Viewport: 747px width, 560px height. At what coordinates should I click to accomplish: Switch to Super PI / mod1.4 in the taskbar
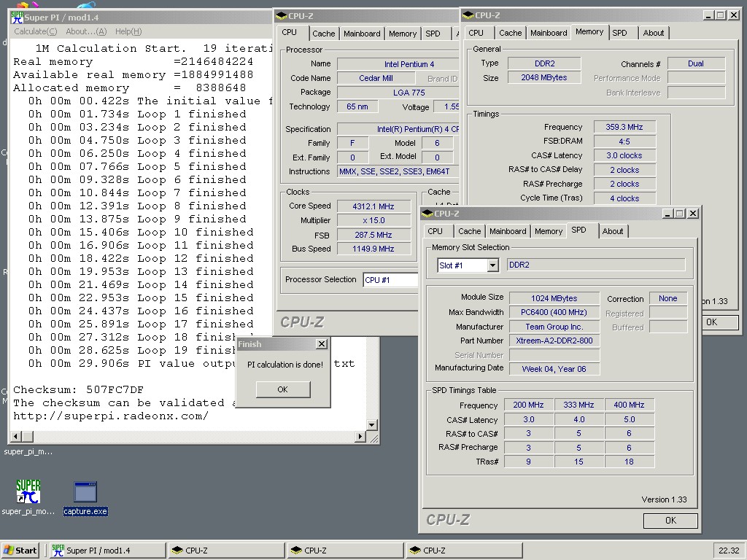point(108,551)
